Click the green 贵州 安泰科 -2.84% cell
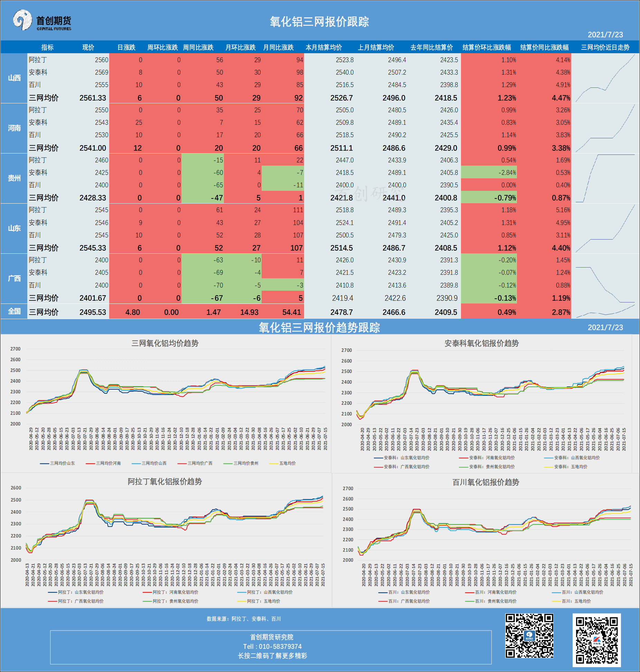The image size is (640, 672). coord(489,172)
